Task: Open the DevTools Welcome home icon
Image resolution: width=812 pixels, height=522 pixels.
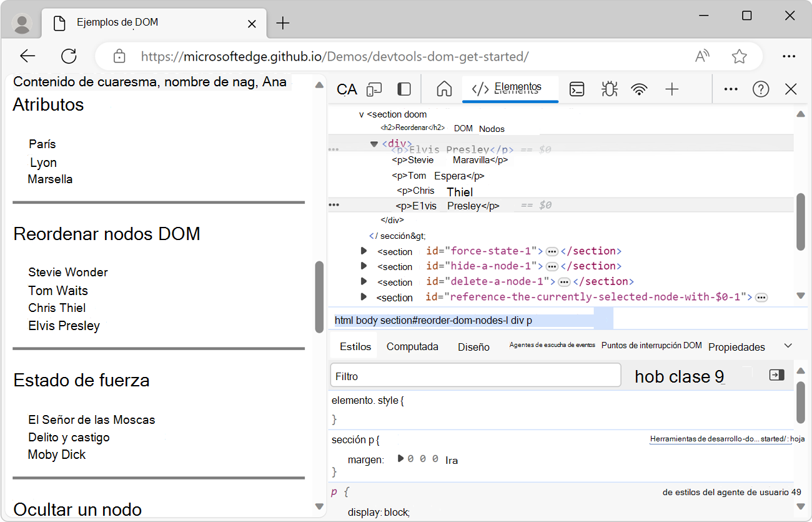Action: [444, 89]
